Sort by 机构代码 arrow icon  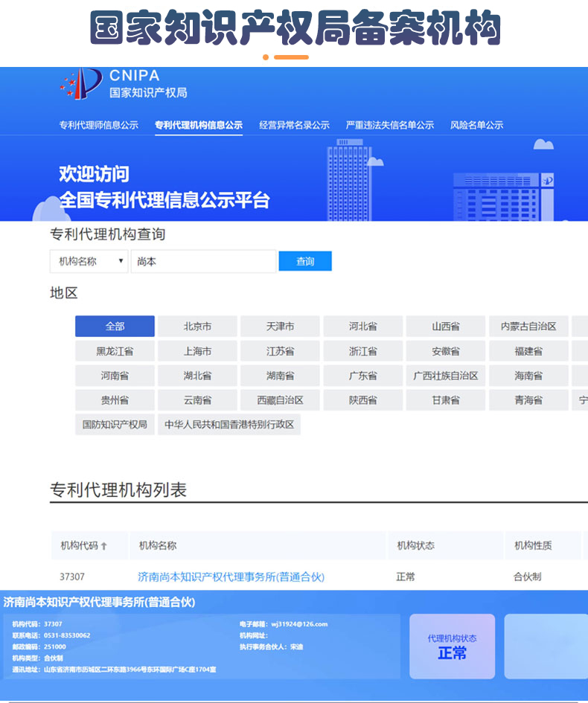pyautogui.click(x=104, y=545)
